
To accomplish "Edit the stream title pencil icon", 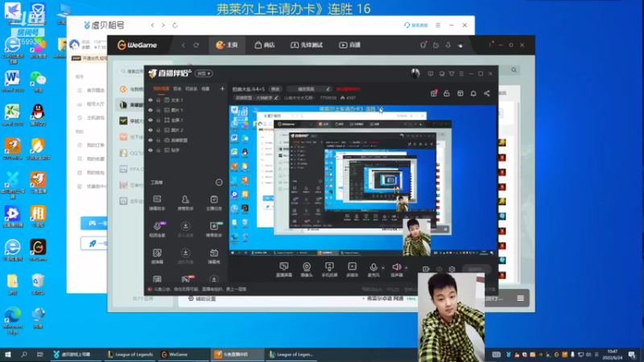I will click(x=328, y=89).
